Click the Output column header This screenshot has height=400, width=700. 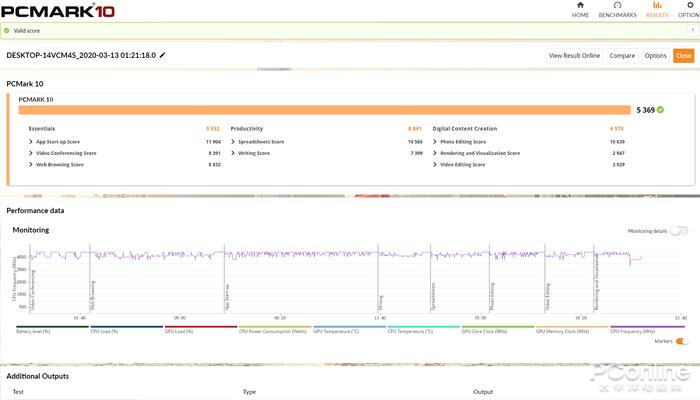tap(483, 392)
